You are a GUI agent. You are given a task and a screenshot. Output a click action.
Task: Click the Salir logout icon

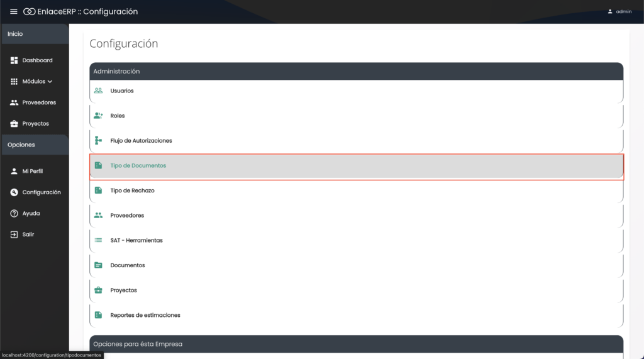point(14,235)
